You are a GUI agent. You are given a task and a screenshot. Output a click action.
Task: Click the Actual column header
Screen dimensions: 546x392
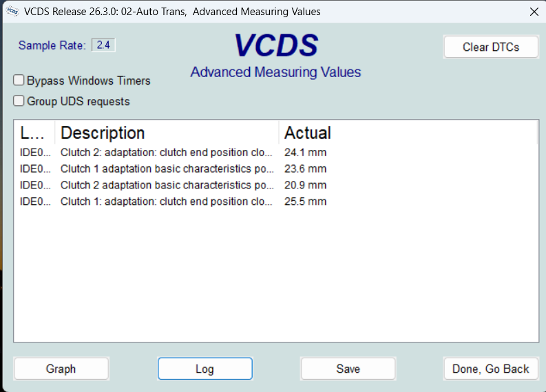point(408,133)
